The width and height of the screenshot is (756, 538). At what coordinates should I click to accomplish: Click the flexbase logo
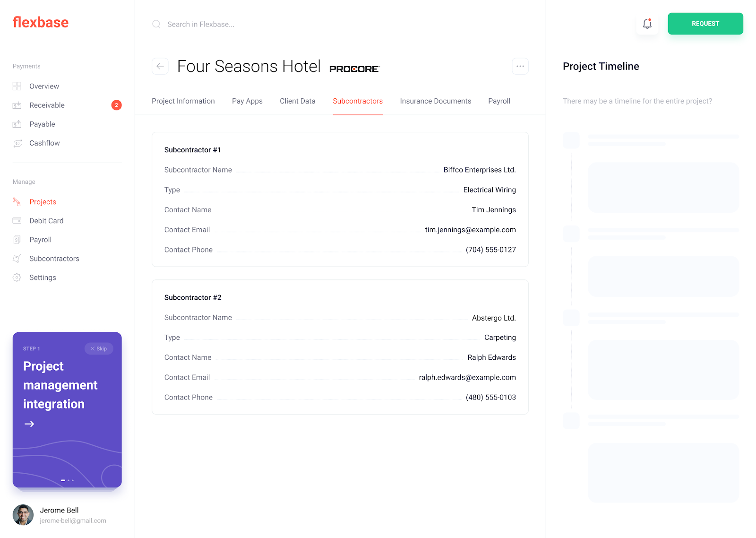[x=41, y=22]
